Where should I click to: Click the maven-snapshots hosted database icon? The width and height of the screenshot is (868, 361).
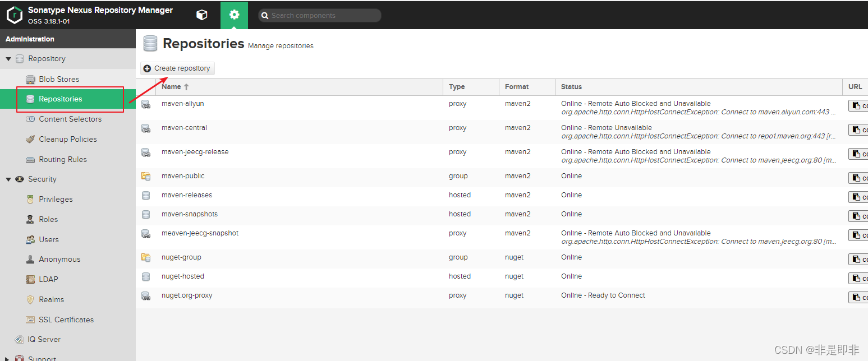146,215
